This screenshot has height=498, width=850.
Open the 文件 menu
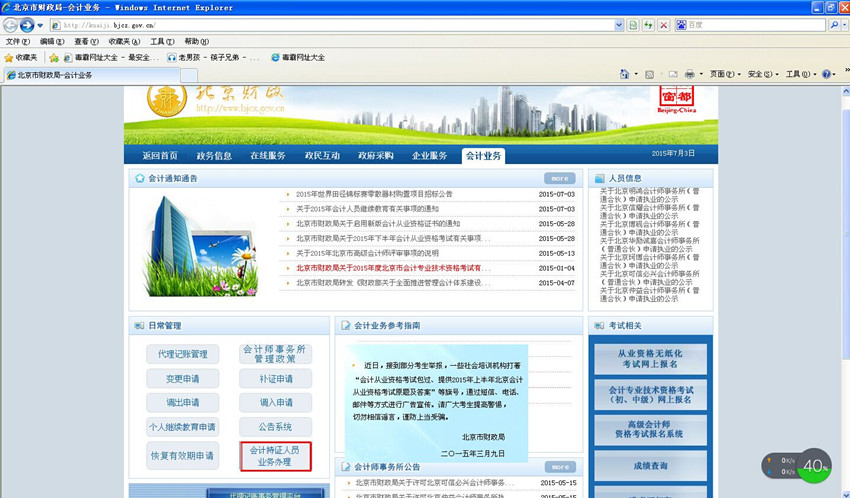(18, 41)
